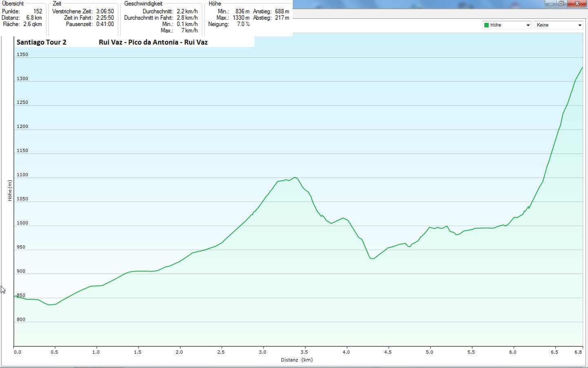588x368 pixels.
Task: Click the lowest dip near 4.3 km
Action: click(372, 258)
